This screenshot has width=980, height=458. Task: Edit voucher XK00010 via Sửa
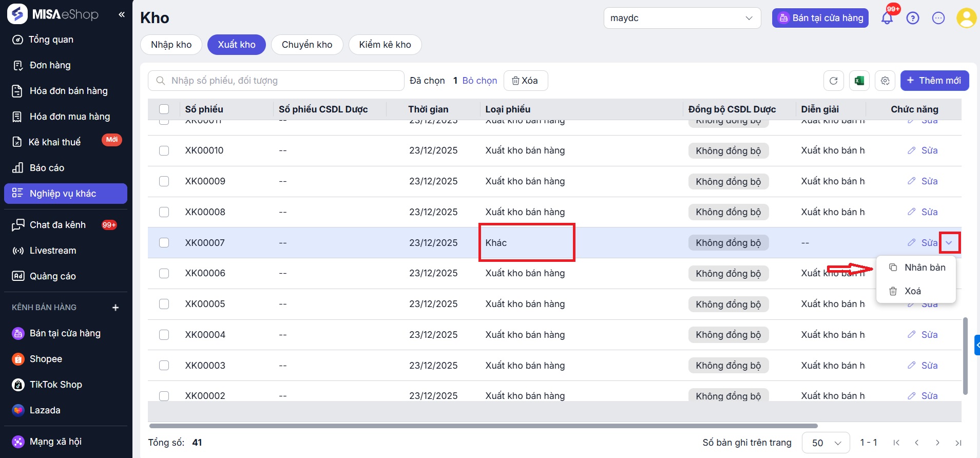pyautogui.click(x=923, y=150)
